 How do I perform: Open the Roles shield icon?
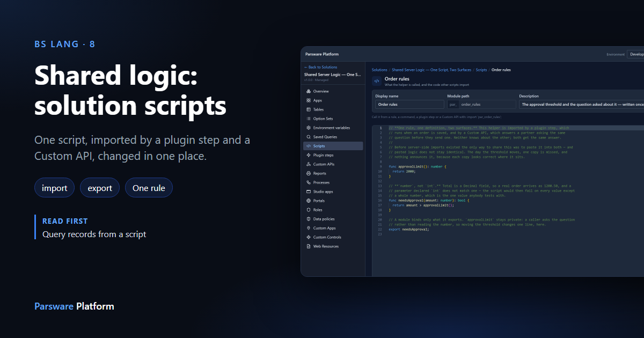(x=308, y=210)
